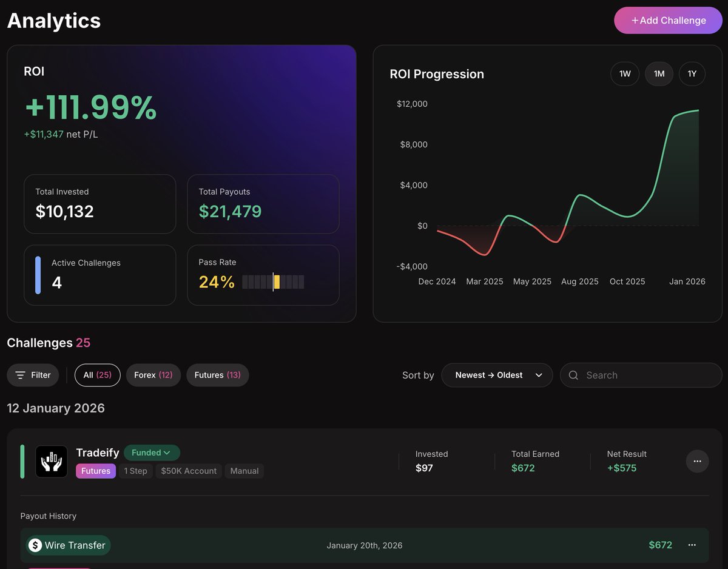Viewport: 728px width, 569px height.
Task: Click the Tradeify hand logo icon
Action: (52, 461)
